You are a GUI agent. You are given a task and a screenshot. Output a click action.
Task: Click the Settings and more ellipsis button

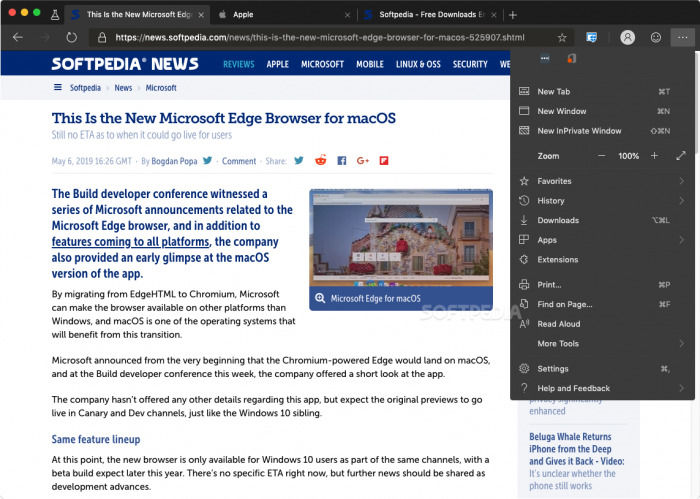(x=682, y=37)
